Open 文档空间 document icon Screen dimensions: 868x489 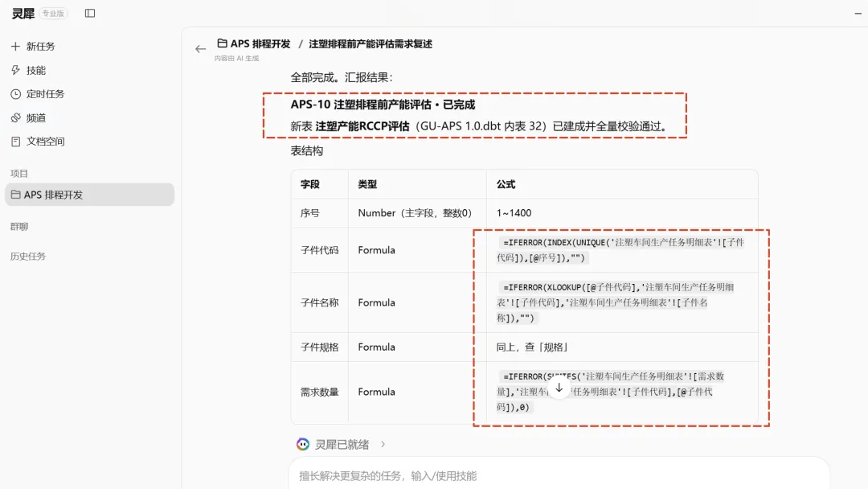(15, 142)
